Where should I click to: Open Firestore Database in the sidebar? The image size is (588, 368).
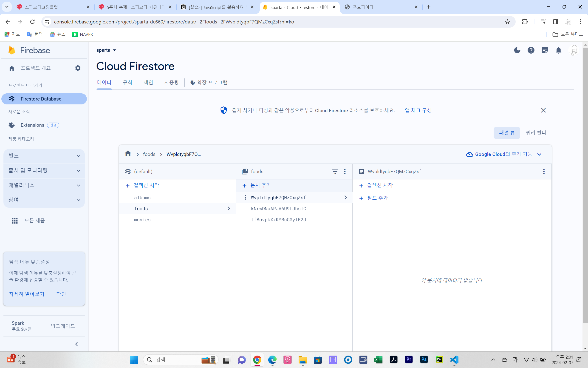[x=44, y=99]
